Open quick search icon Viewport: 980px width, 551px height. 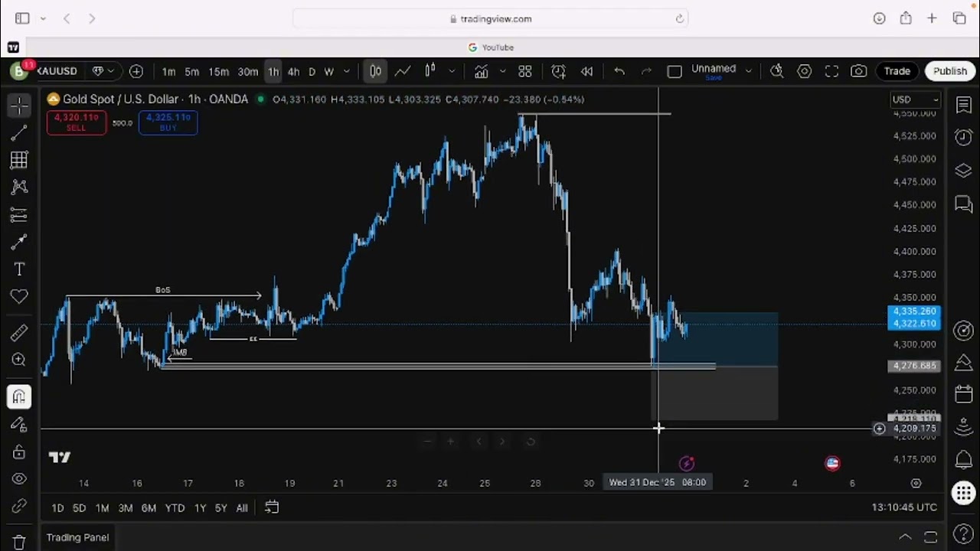tap(776, 71)
